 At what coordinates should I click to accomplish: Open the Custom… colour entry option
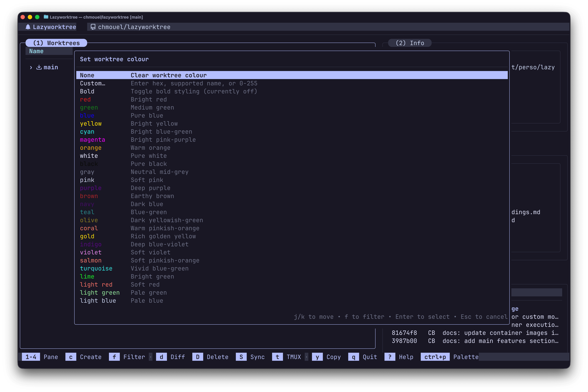pyautogui.click(x=92, y=83)
